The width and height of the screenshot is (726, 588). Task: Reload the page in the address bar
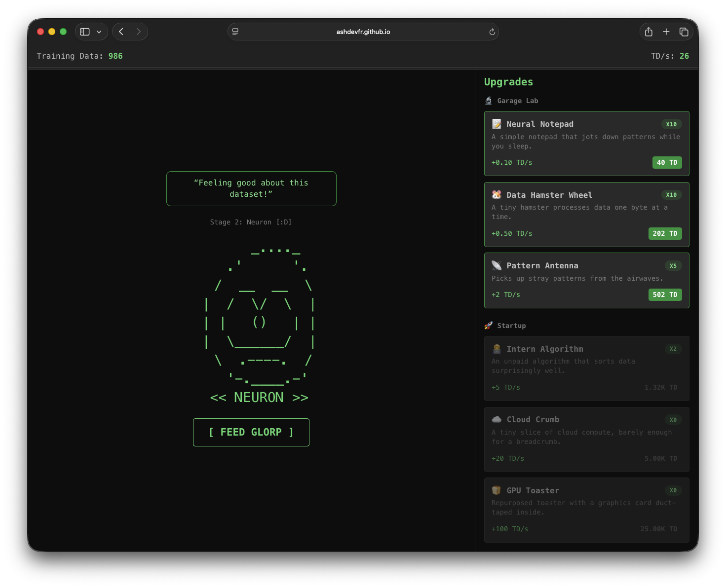coord(492,32)
